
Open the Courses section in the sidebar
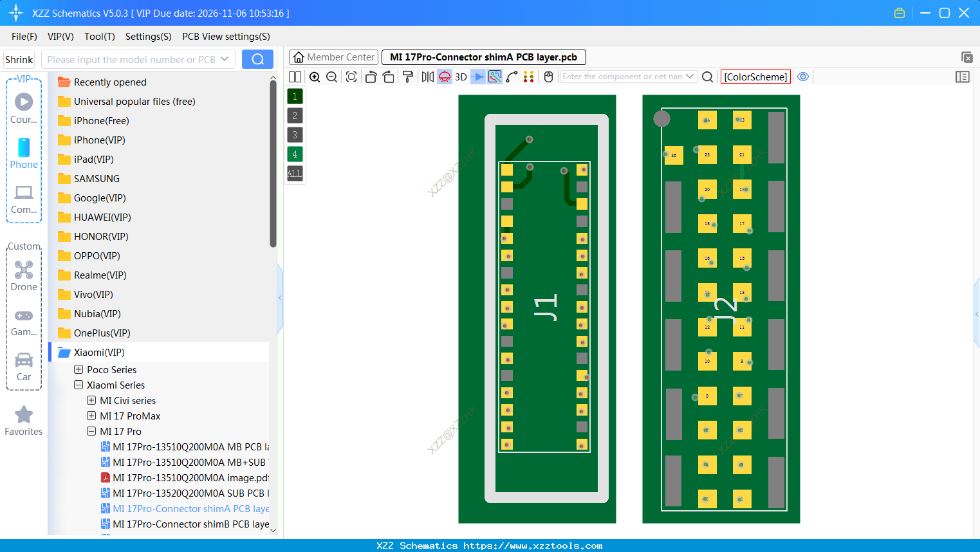click(x=24, y=108)
